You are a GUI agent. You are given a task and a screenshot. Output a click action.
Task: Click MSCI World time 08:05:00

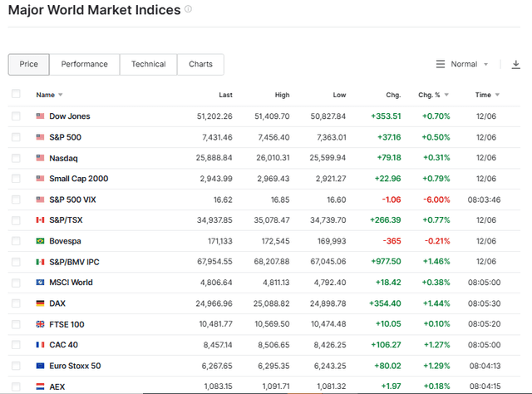point(484,283)
